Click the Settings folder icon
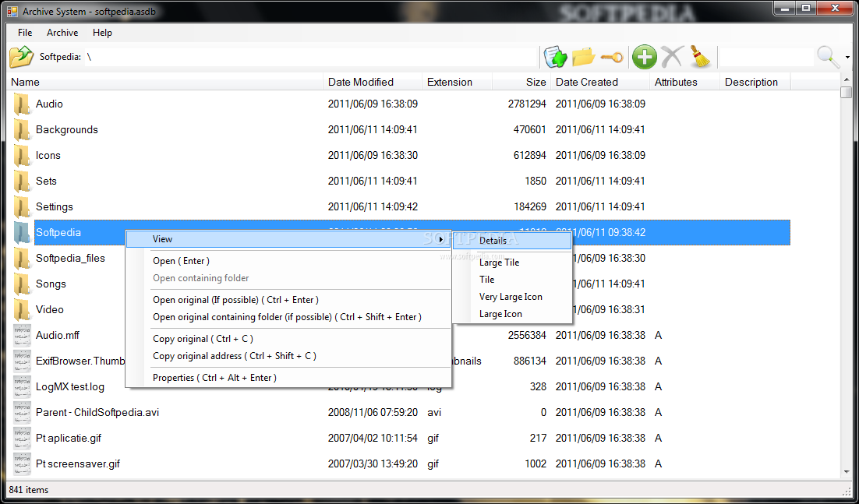The width and height of the screenshot is (859, 504). pyautogui.click(x=21, y=207)
